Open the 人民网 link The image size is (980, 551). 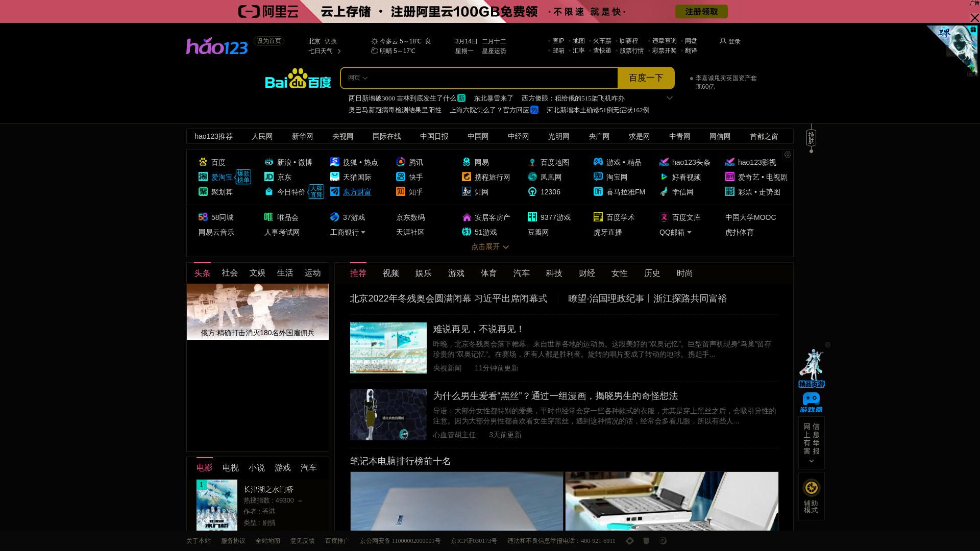point(262,137)
